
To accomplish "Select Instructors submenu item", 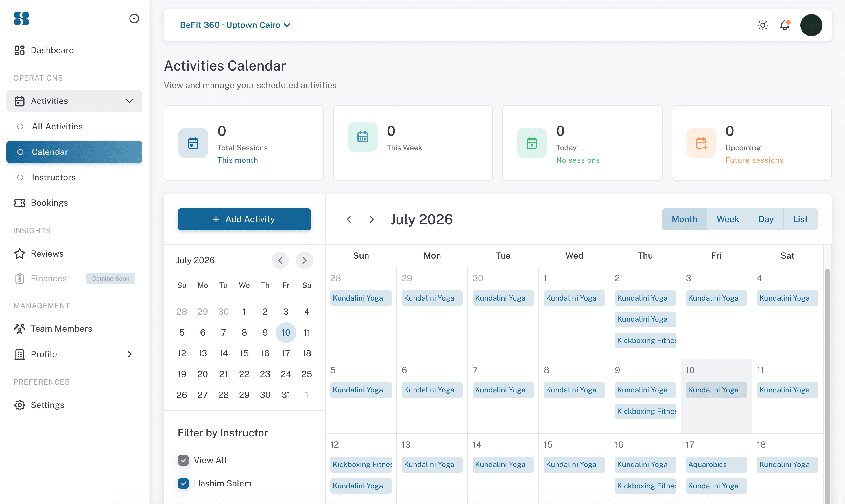I will [74, 177].
